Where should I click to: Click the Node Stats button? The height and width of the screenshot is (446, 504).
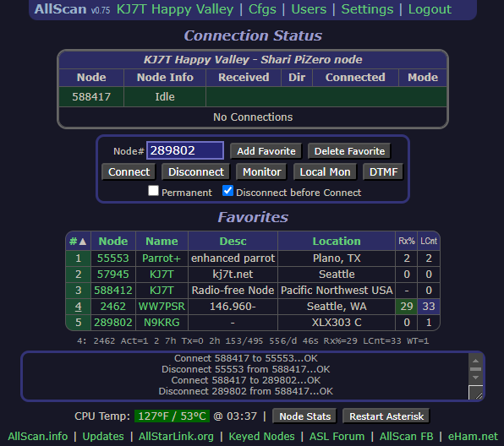[304, 416]
